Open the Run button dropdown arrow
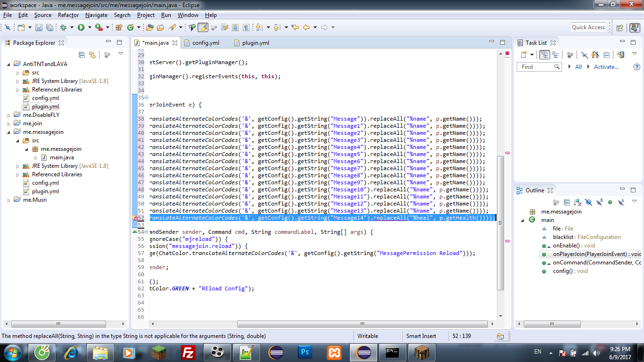This screenshot has width=644, height=362. 89,28
